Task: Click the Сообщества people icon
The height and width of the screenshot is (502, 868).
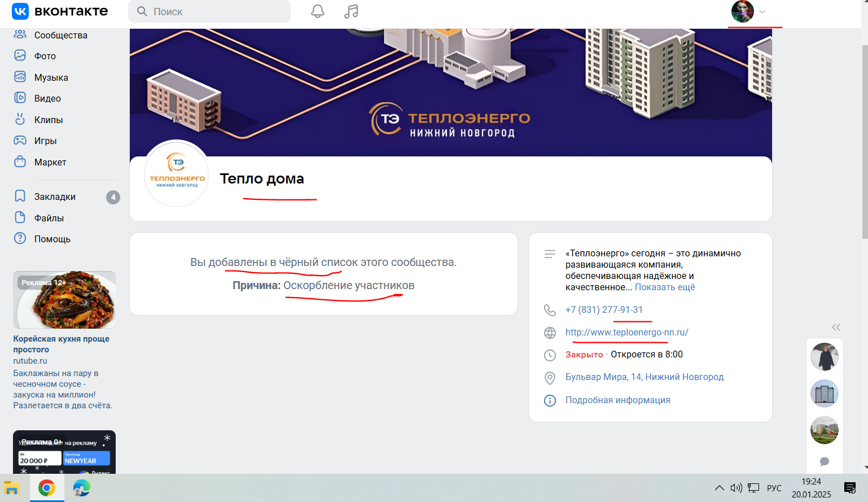Action: coord(20,34)
